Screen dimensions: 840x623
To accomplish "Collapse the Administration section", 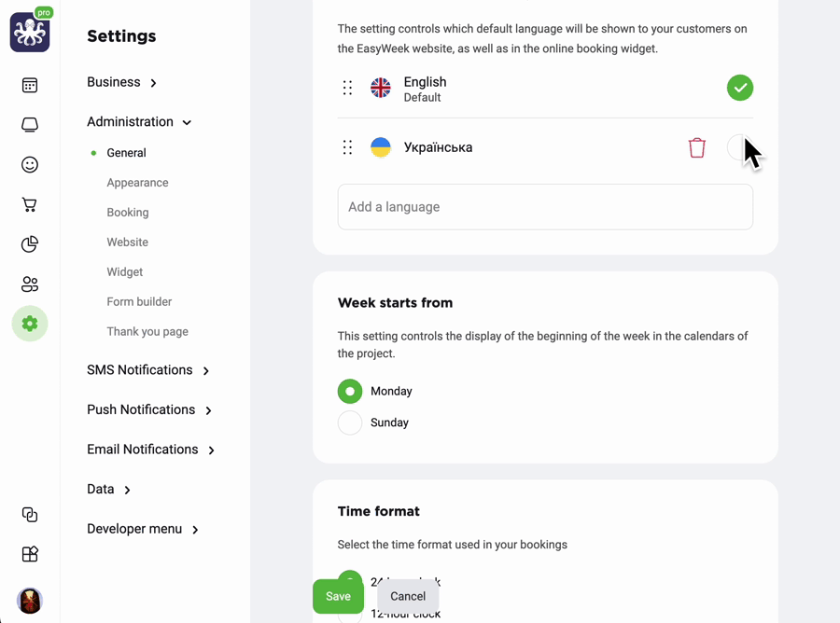I will 139,122.
